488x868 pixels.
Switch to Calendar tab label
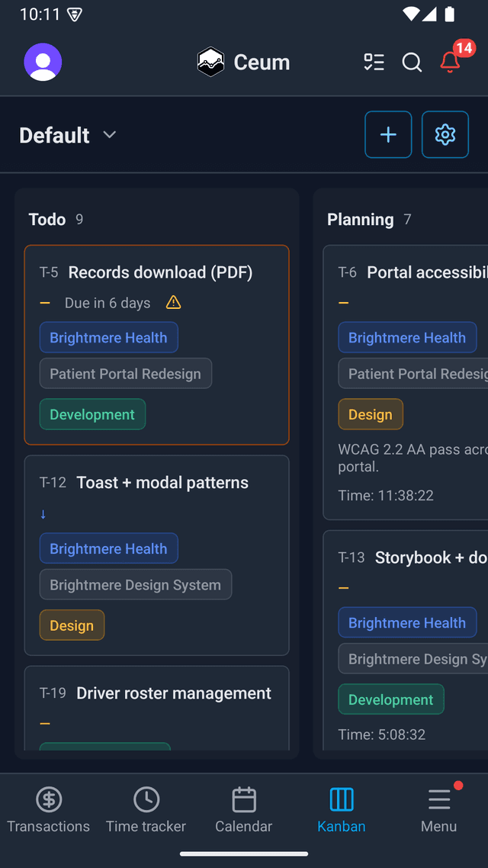click(x=243, y=827)
